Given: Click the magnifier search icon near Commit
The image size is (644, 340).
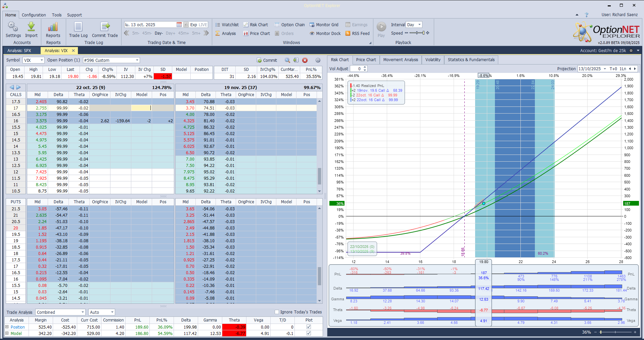Looking at the screenshot, I should 287,60.
